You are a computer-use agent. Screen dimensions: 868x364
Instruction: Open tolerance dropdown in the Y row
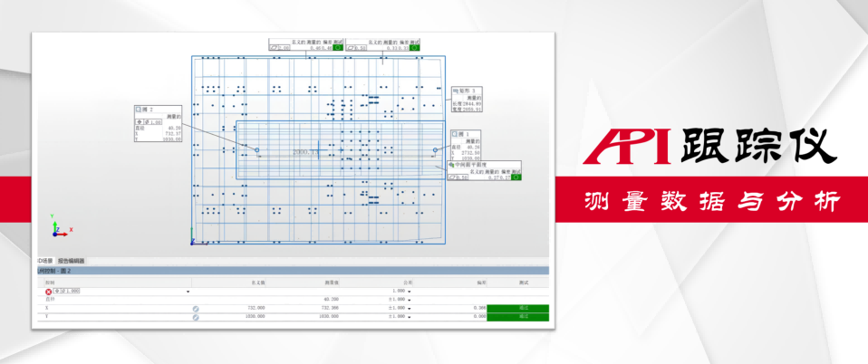410,316
